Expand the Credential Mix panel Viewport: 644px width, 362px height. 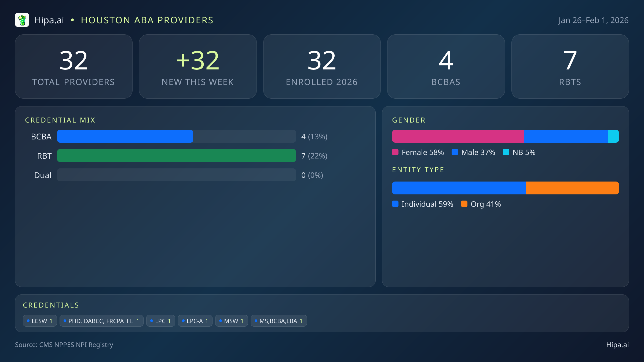point(60,120)
